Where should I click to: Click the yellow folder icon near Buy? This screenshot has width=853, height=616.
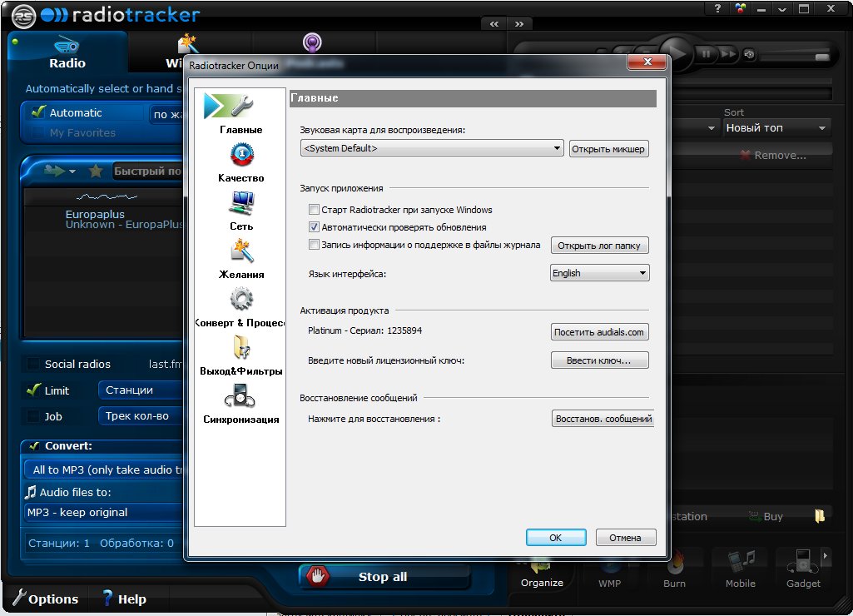820,516
